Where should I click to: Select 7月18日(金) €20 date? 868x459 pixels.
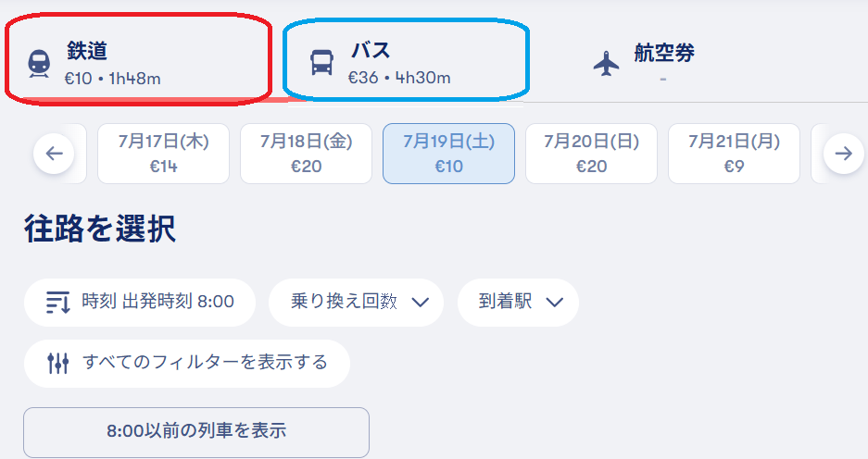pos(306,154)
